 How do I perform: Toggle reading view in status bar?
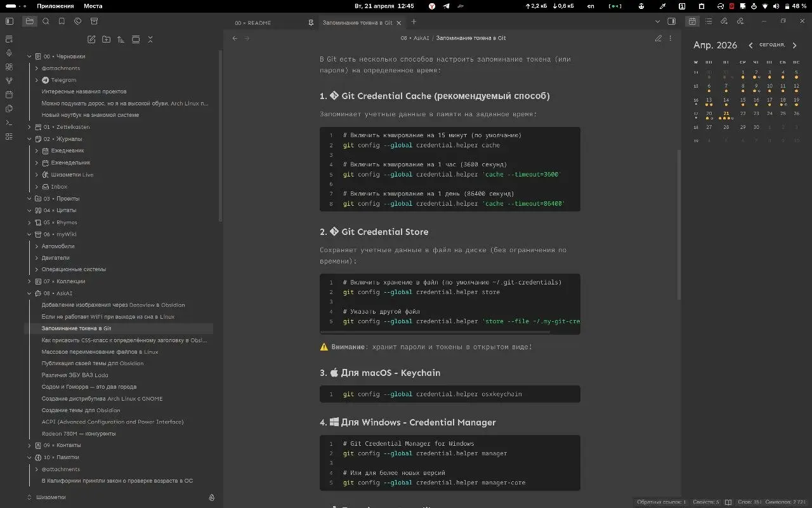(728, 502)
